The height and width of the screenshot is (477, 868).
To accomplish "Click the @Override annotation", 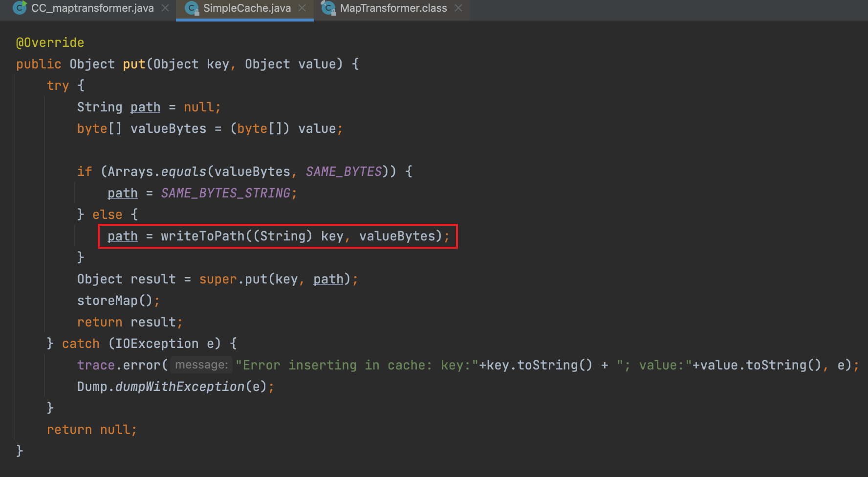I will (50, 43).
